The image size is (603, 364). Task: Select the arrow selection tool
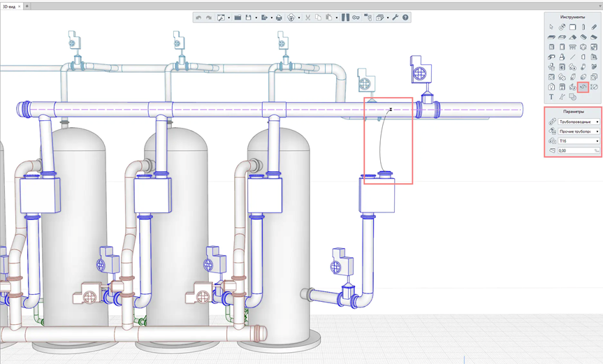[x=551, y=27]
